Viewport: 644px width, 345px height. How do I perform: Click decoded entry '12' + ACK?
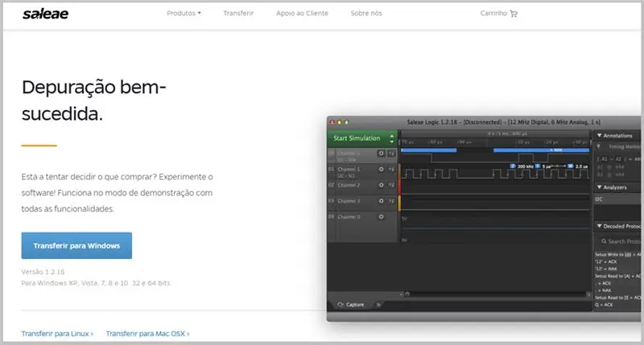point(606,261)
